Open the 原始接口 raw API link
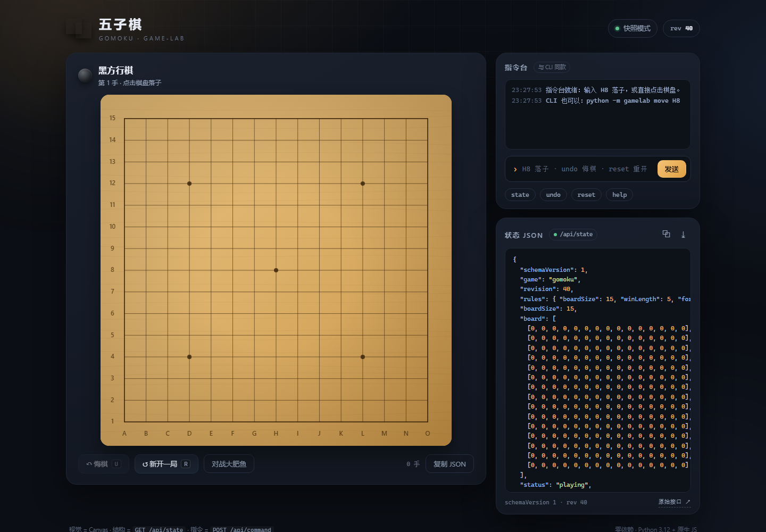The height and width of the screenshot is (532, 766). click(x=674, y=502)
